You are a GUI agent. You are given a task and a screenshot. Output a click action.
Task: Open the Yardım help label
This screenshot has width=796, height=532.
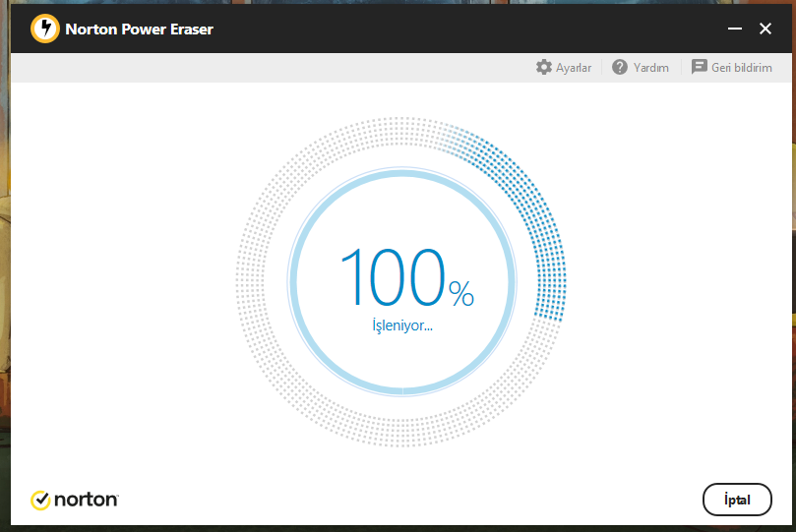650,68
